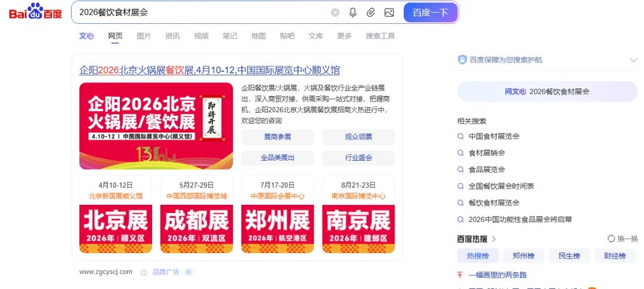The image size is (644, 289).
Task: Click the 行业盛会 button
Action: click(x=358, y=158)
